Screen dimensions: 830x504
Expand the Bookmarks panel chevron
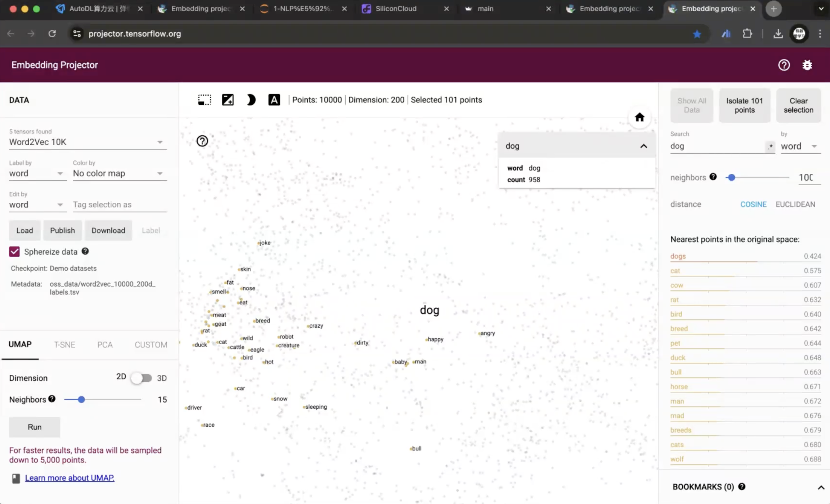pos(821,487)
